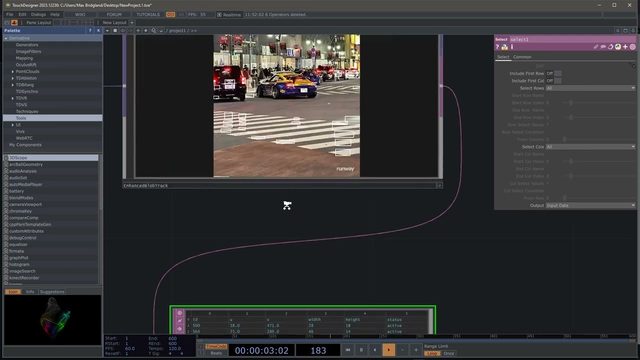Click the comment bubble icon in parameter header
The image size is (640, 360).
pyautogui.click(x=603, y=47)
